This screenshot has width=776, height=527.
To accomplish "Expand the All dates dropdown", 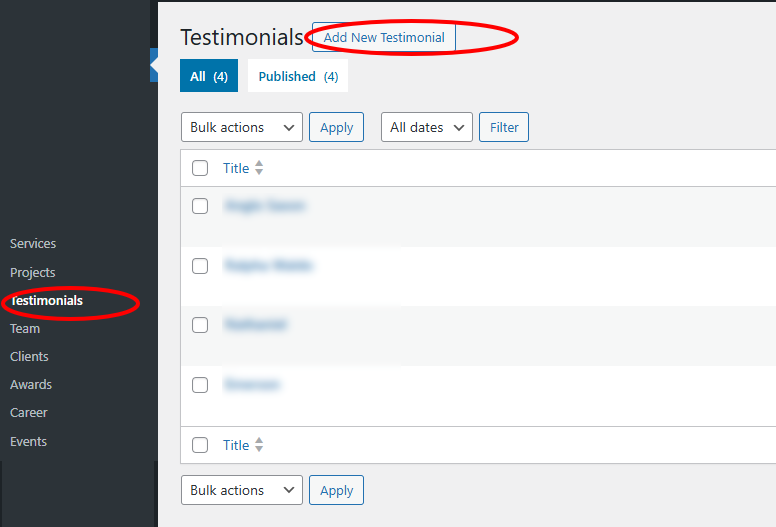I will point(426,127).
